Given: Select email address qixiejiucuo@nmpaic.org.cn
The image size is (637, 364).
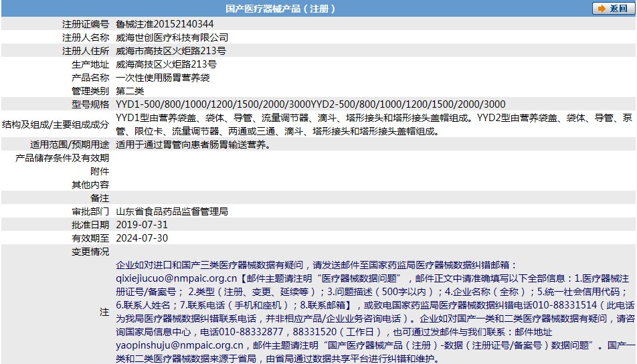Looking at the screenshot, I should (x=177, y=278).
